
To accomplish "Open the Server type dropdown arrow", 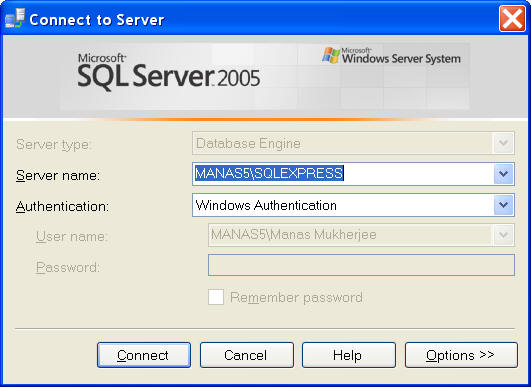I will (x=503, y=143).
